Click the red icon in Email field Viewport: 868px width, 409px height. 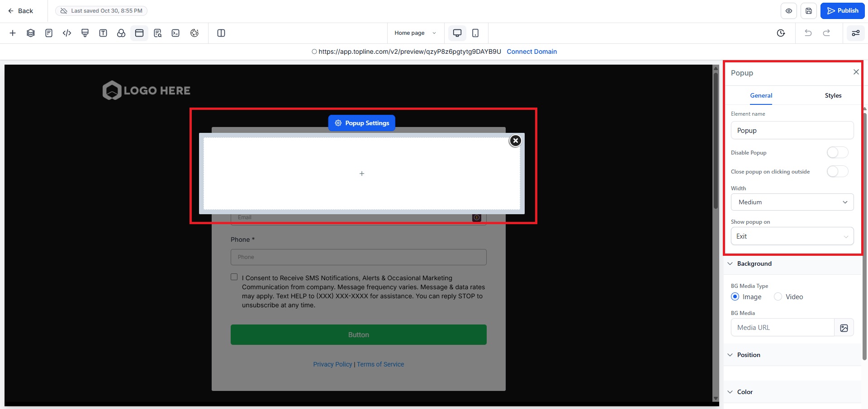[x=477, y=218]
